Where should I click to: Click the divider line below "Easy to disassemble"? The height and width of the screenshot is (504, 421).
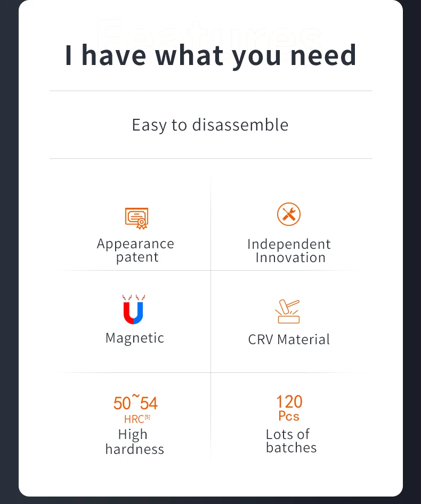coord(210,159)
